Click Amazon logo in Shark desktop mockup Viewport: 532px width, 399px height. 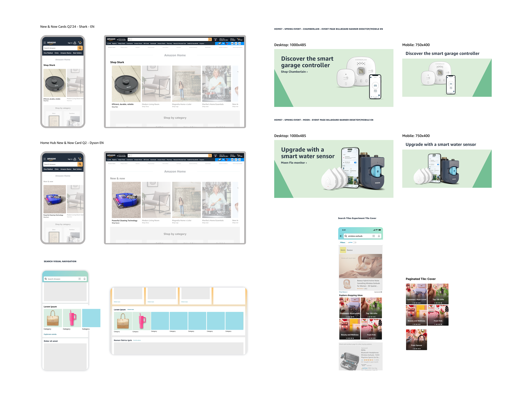[x=111, y=39]
